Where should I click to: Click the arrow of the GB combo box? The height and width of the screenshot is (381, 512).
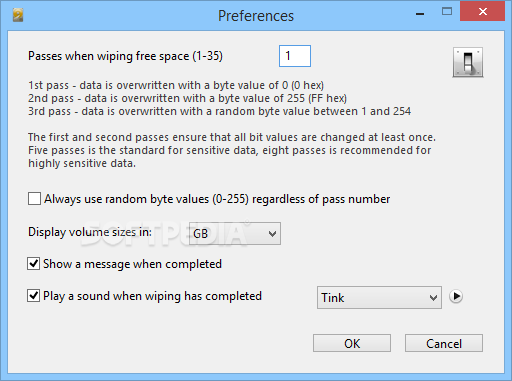[272, 234]
